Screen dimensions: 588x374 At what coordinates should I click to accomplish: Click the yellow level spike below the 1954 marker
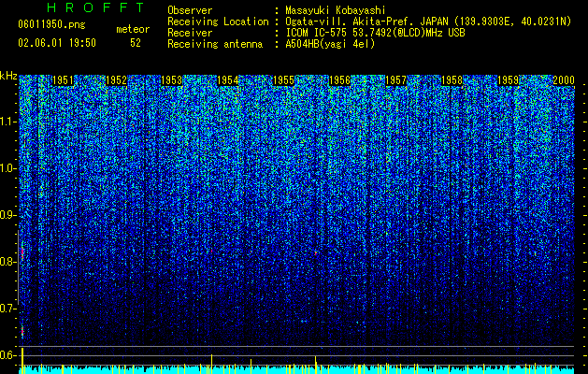click(x=211, y=364)
